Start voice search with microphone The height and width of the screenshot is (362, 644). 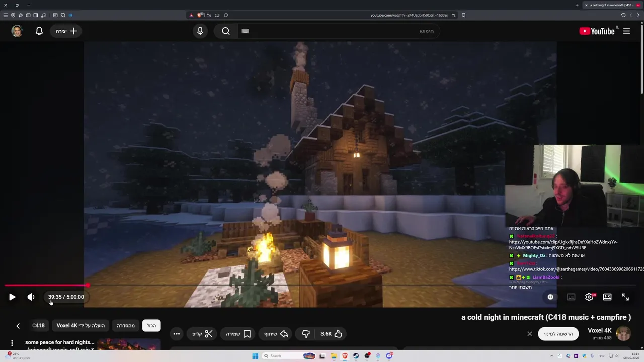click(200, 31)
